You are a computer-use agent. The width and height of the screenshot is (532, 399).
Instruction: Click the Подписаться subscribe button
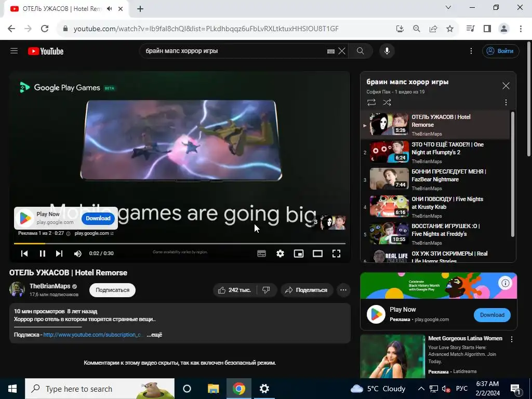pos(112,290)
